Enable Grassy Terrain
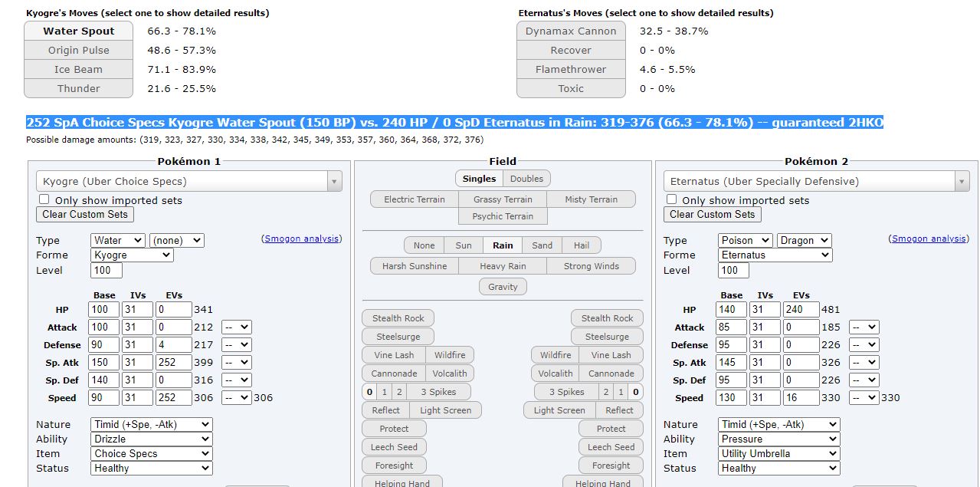 pos(503,199)
